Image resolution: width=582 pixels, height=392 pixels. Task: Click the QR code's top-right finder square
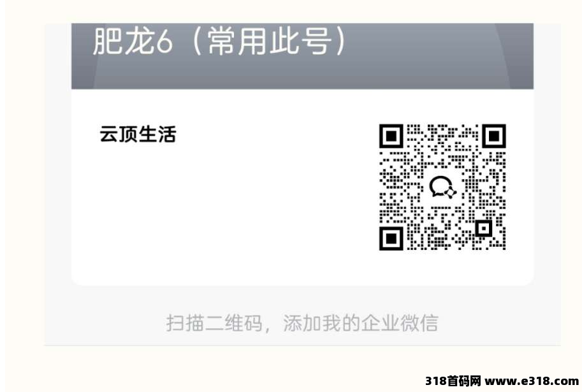494,136
